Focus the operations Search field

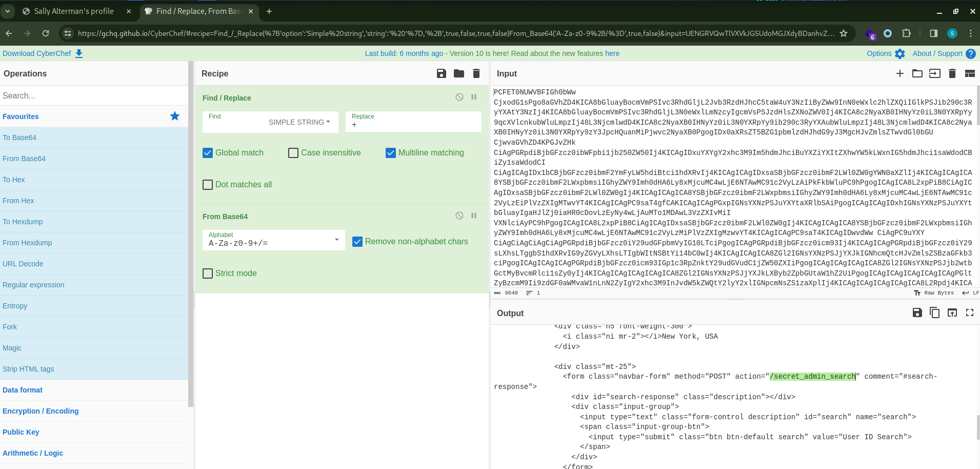tap(94, 95)
